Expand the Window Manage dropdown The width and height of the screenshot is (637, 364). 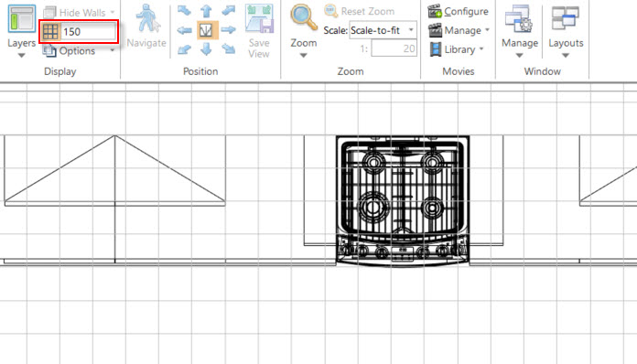[520, 31]
